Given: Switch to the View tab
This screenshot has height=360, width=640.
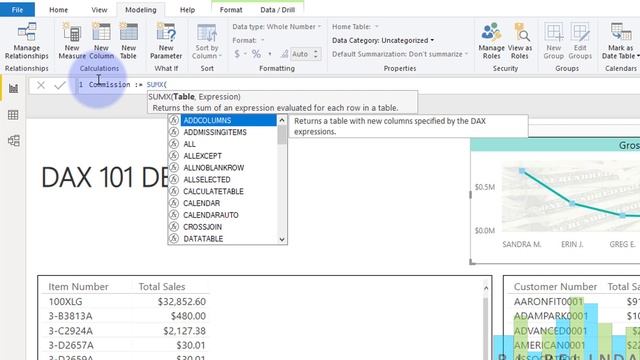Looking at the screenshot, I should click(x=99, y=9).
